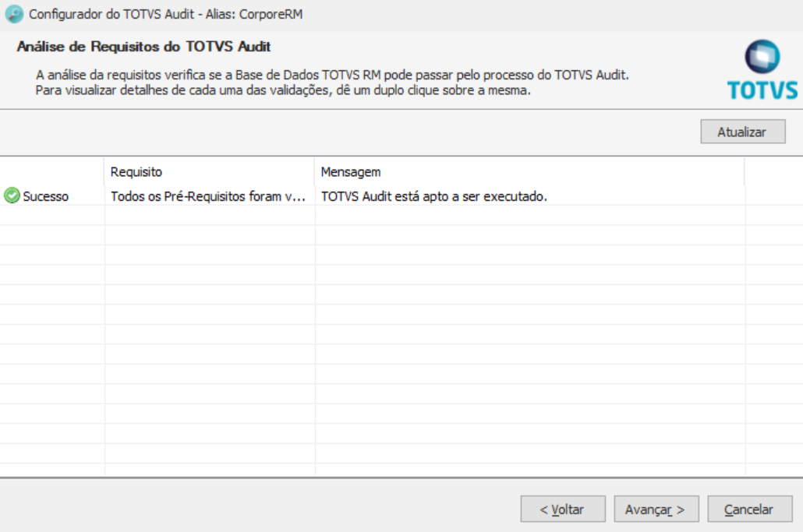Cancel the TOTVS Audit configurator

tap(750, 509)
